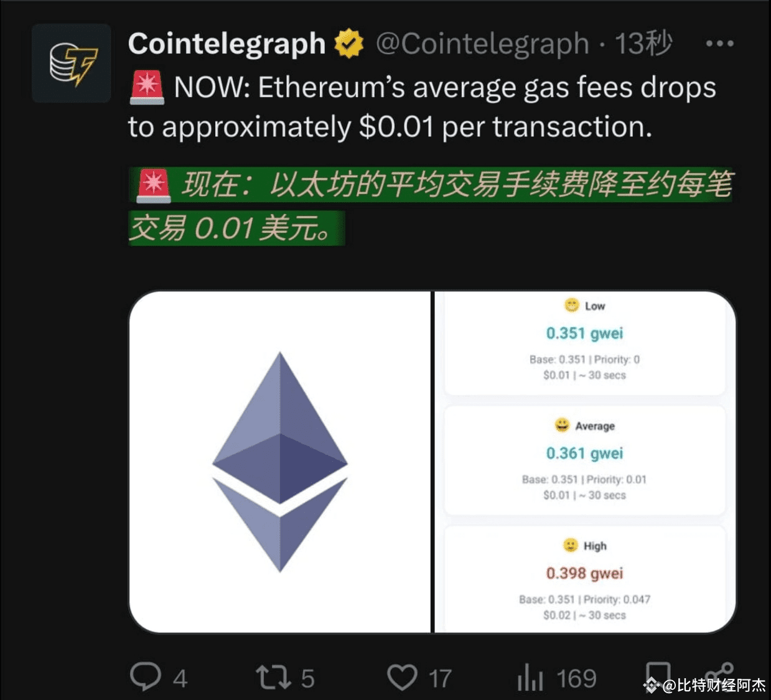Viewport: 771px width, 700px height.
Task: Click the reply speech bubble icon
Action: point(145,677)
